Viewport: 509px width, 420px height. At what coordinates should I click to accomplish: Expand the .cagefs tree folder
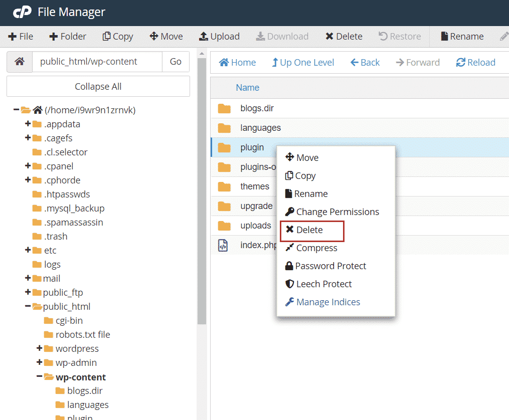[28, 137]
